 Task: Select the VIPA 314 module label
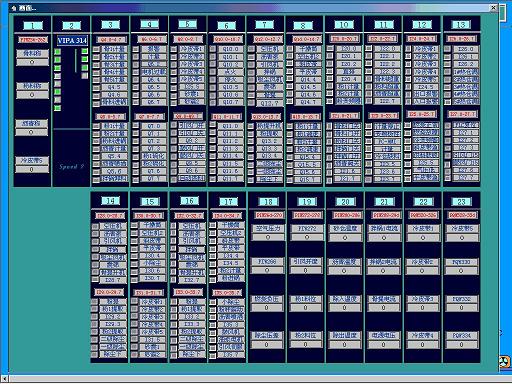coord(72,41)
